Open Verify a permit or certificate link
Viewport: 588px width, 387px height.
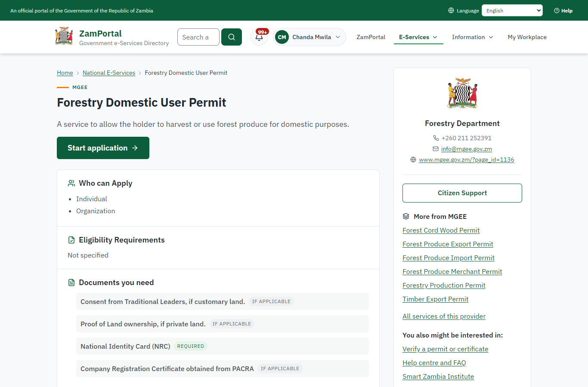[445, 349]
